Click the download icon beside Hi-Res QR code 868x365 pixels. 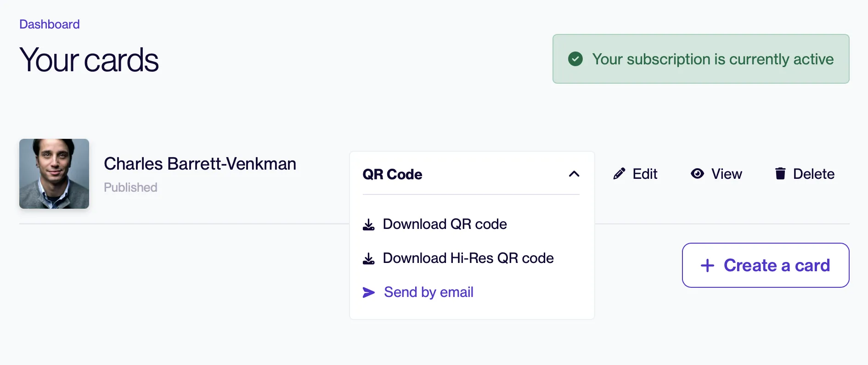pyautogui.click(x=368, y=258)
